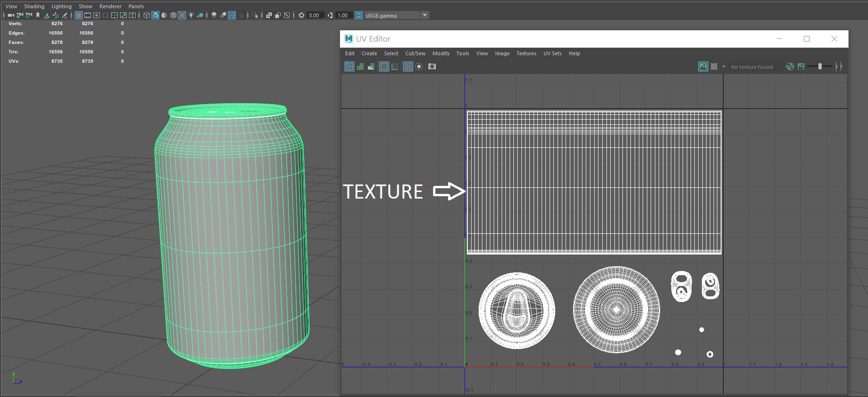868x397 pixels.
Task: Enable default material shading icon
Action: click(x=164, y=15)
